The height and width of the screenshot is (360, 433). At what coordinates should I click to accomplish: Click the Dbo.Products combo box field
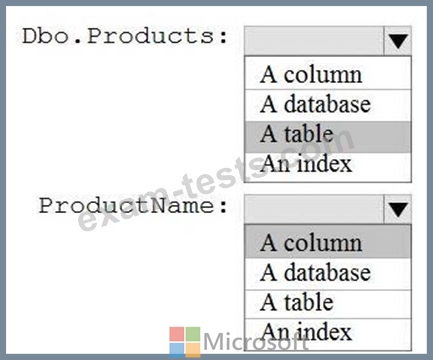click(328, 41)
